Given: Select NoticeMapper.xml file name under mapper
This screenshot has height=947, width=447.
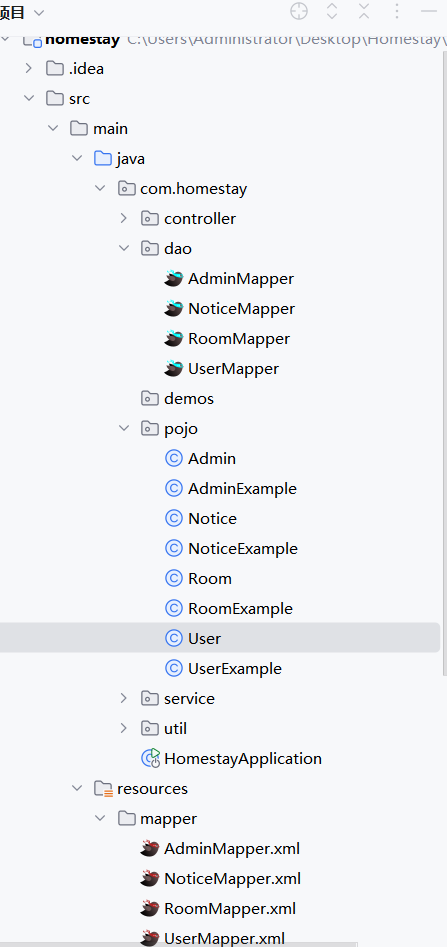Looking at the screenshot, I should tap(233, 878).
